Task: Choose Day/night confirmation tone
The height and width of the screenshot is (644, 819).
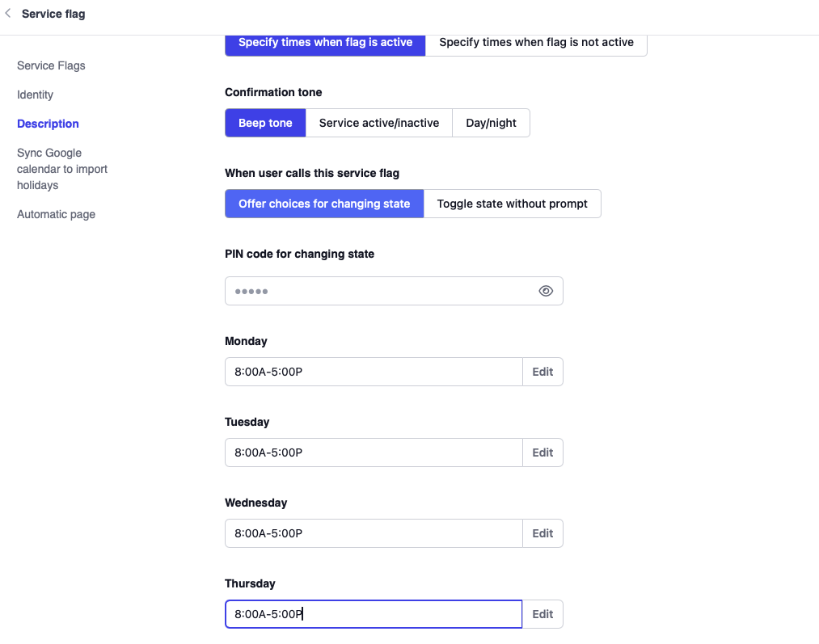Action: 491,123
